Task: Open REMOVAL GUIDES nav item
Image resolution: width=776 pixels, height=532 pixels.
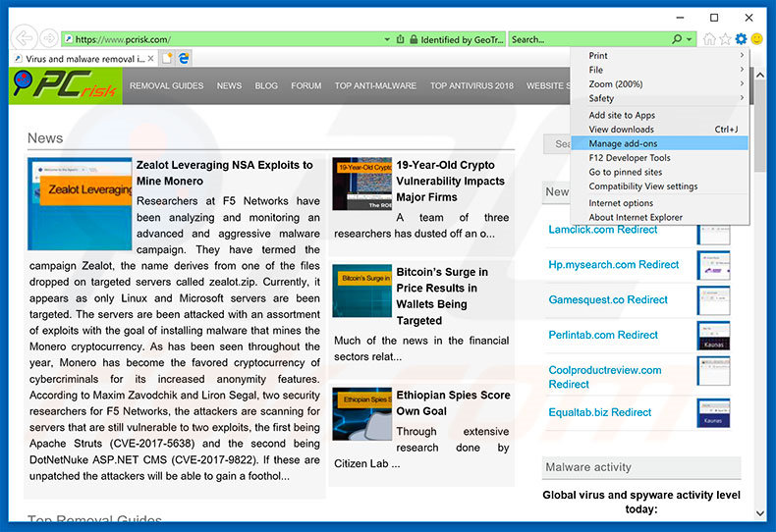Action: tap(166, 85)
